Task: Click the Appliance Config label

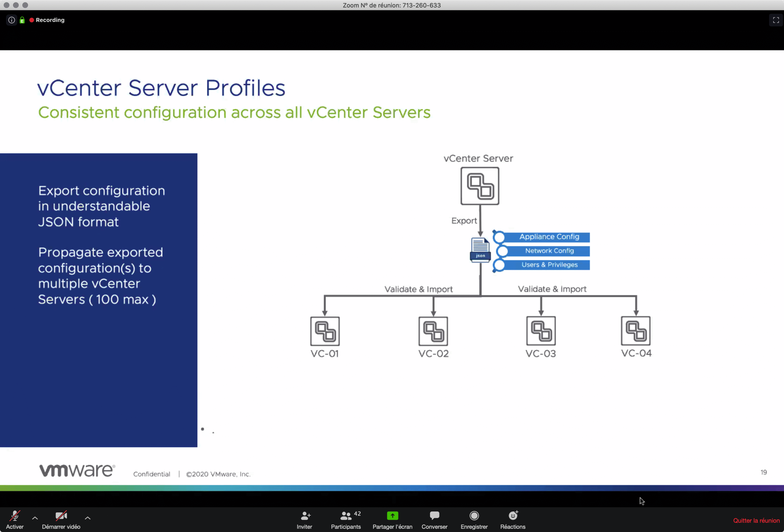Action: point(549,237)
